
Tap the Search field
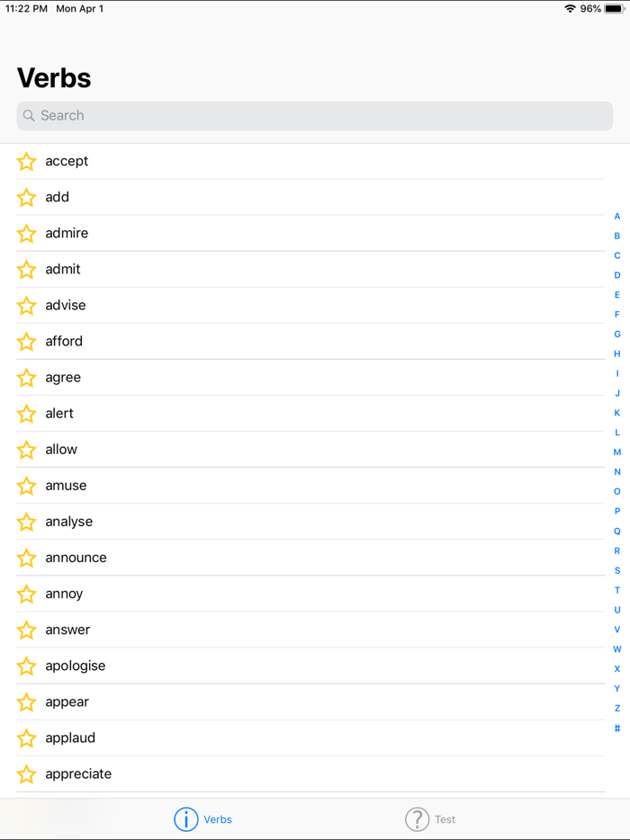(x=315, y=115)
